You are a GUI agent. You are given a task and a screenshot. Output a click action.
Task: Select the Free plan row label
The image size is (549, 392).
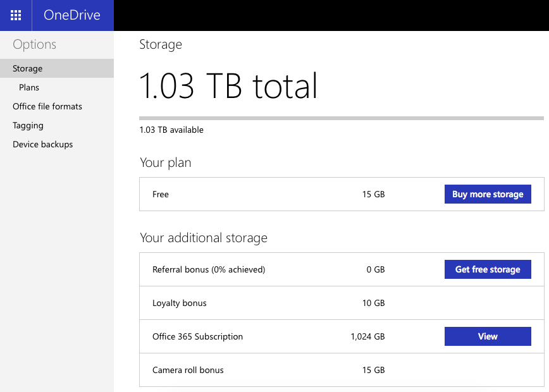coord(161,194)
